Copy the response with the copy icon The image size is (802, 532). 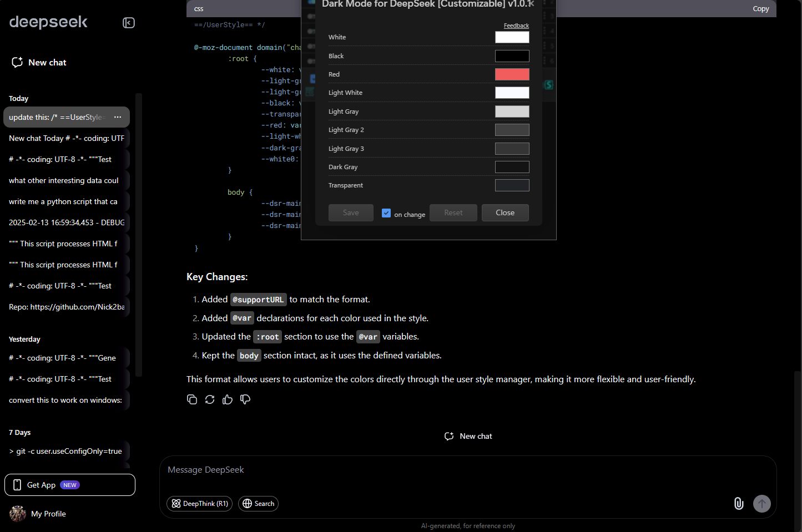click(192, 399)
